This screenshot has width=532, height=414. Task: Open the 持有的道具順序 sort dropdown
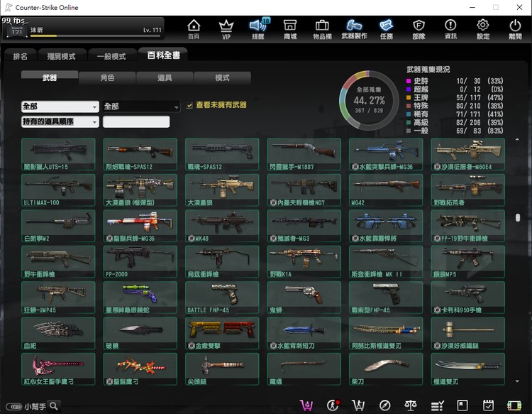[x=60, y=121]
